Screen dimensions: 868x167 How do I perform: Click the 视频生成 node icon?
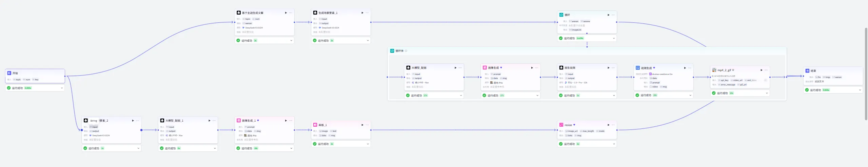pos(637,68)
